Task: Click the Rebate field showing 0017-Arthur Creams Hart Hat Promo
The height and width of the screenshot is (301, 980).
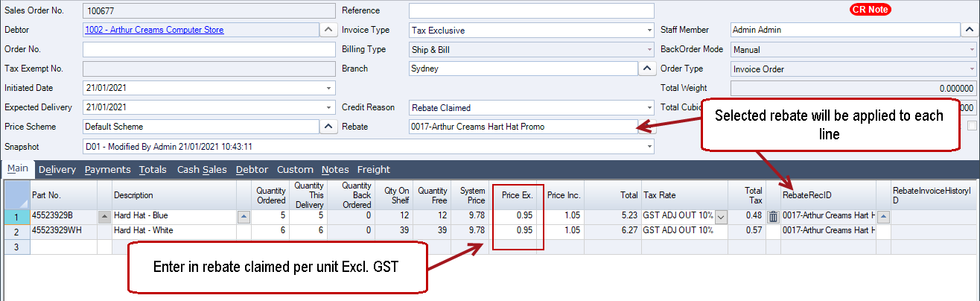Action: tap(523, 127)
